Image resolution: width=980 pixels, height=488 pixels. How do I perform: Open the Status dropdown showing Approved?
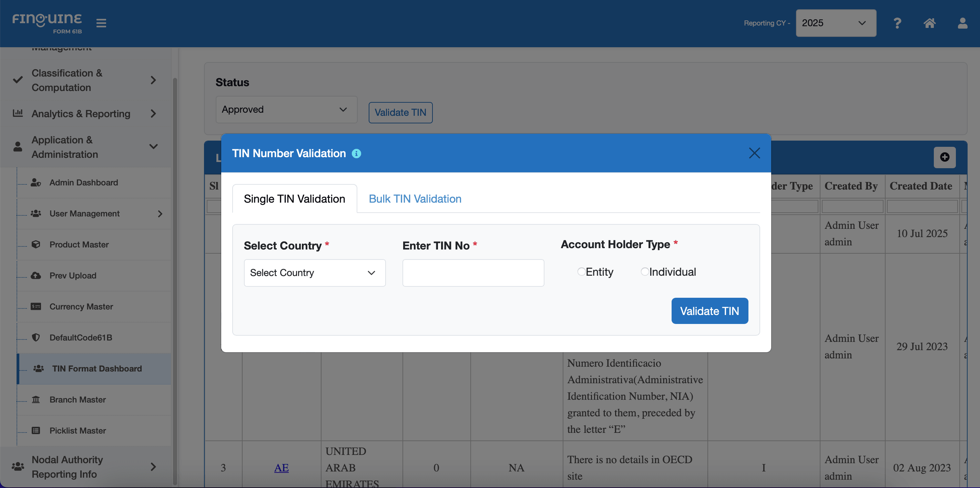pyautogui.click(x=286, y=110)
